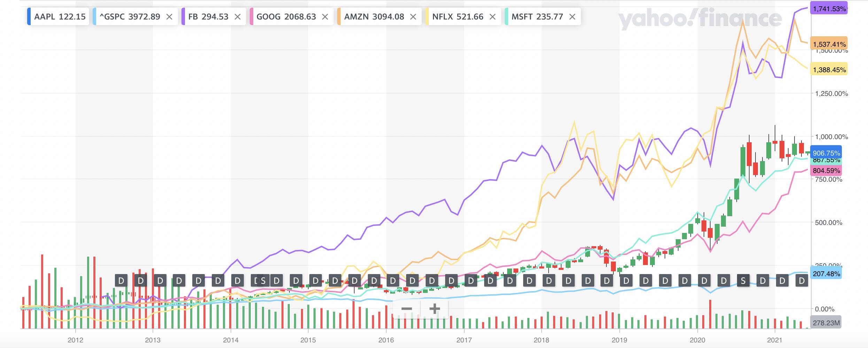Screen dimensions: 868x348
Task: Click the 2019 year label on the axis
Action: 619,340
